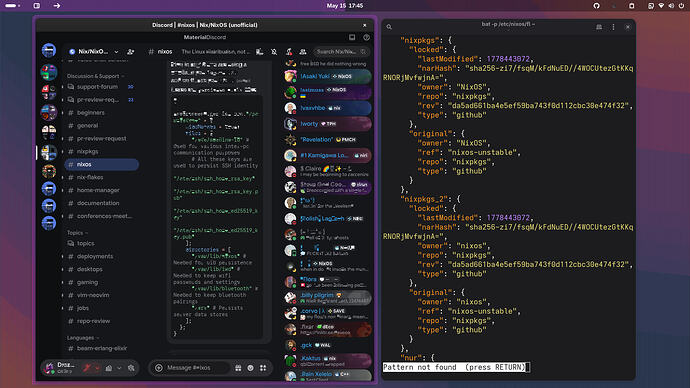Select the nix-flakes channel
Screen dimensions: 690x388
tap(101, 177)
